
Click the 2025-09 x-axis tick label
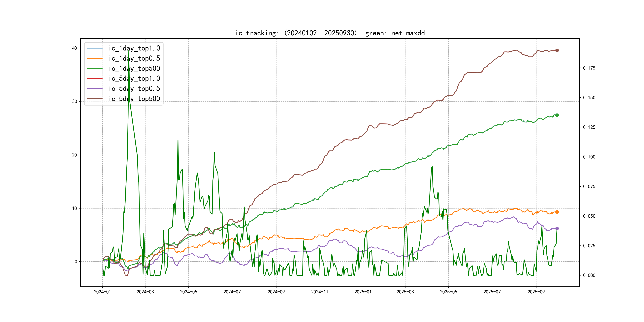(x=536, y=292)
